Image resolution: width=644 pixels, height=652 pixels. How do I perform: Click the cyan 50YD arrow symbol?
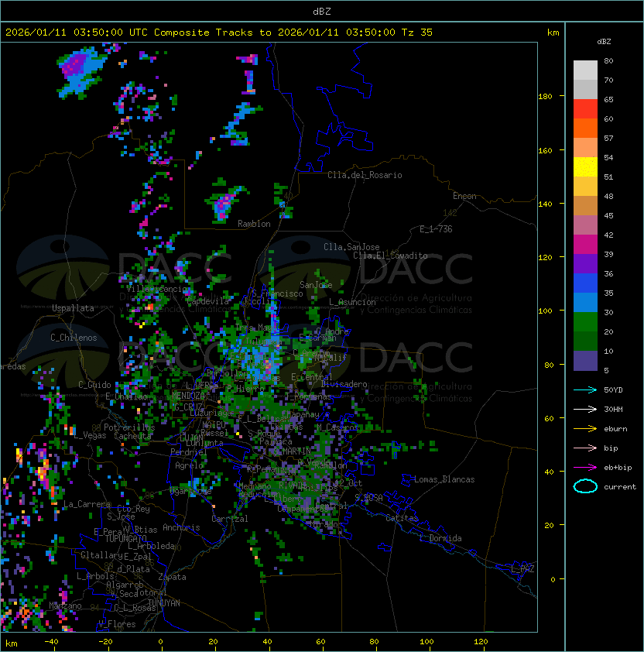pyautogui.click(x=585, y=389)
